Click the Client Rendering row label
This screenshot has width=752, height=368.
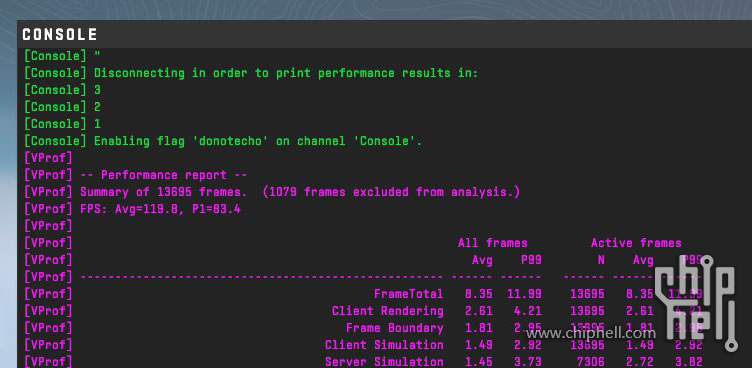click(x=388, y=311)
